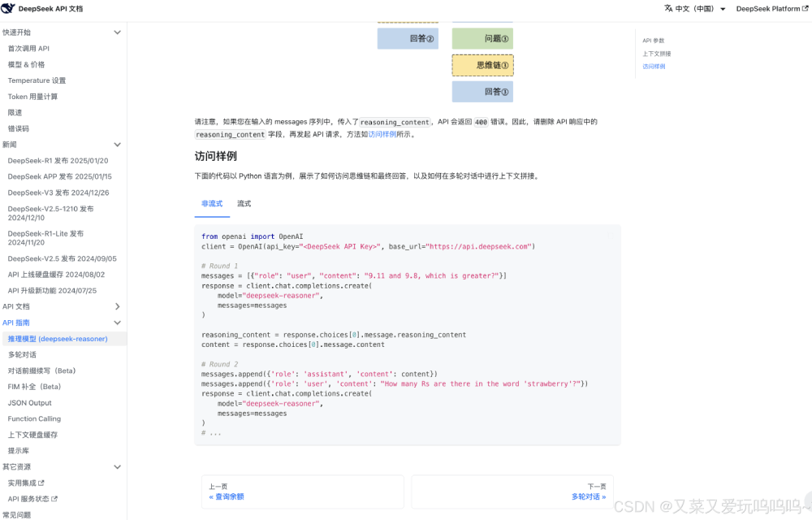This screenshot has width=812, height=520.
Task: Open 常见问题 in the sidebar
Action: [16, 515]
